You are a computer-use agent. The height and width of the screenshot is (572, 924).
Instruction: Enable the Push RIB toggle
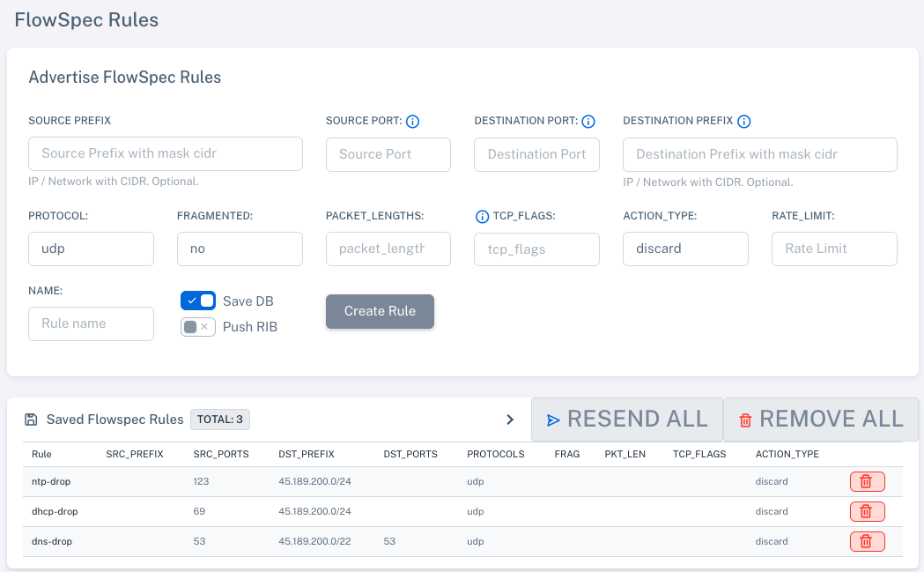pyautogui.click(x=197, y=325)
